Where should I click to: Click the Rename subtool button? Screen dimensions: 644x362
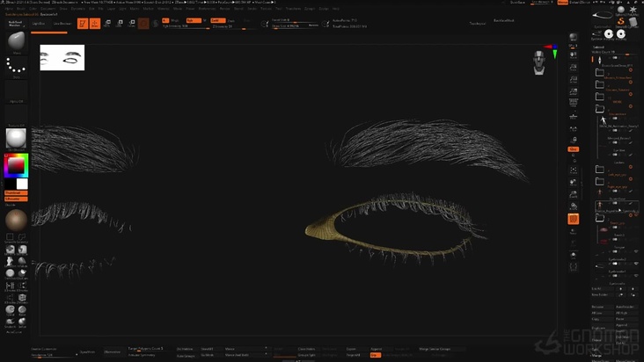pyautogui.click(x=598, y=307)
